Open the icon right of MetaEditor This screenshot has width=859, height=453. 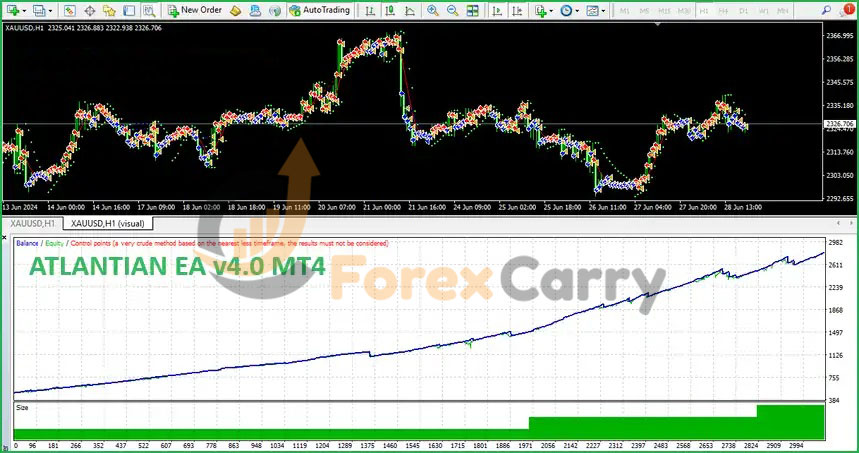tap(255, 10)
